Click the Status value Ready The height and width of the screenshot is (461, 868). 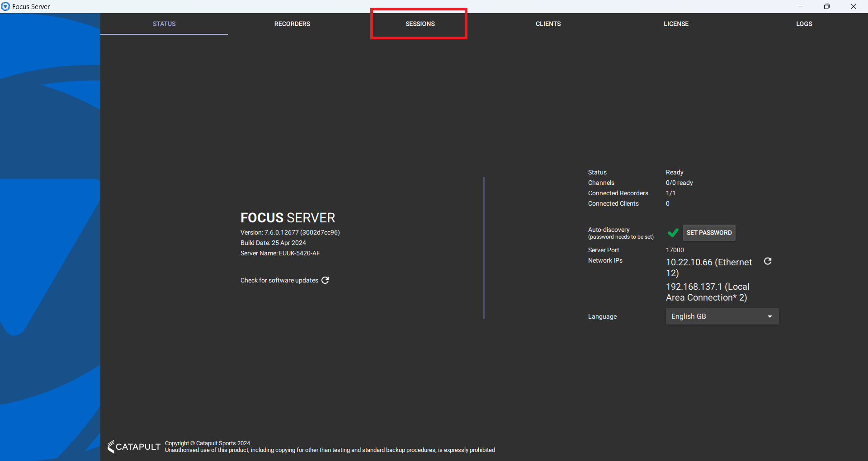click(675, 172)
